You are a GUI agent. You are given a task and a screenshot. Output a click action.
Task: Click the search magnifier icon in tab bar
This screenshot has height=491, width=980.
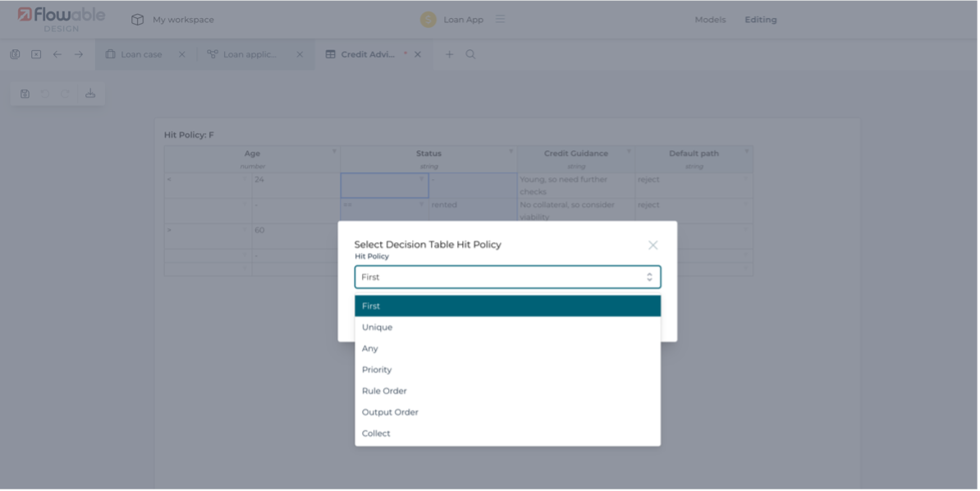pyautogui.click(x=470, y=54)
